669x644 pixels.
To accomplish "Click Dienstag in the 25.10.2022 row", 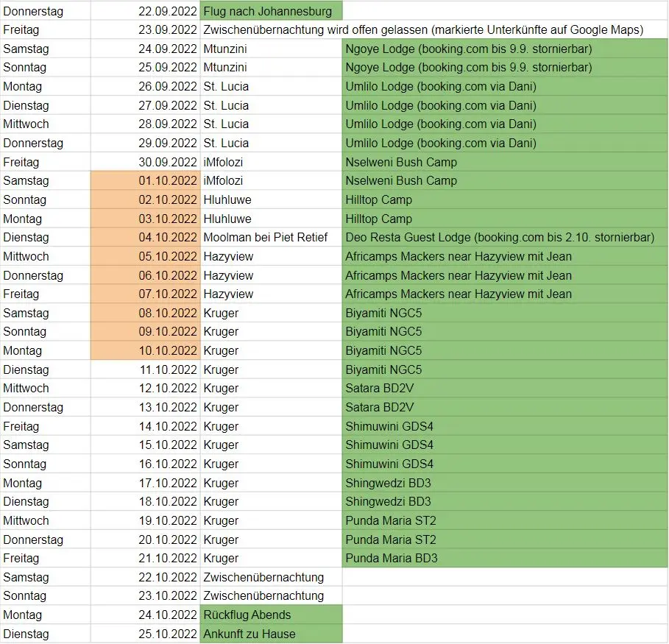I will (x=46, y=634).
